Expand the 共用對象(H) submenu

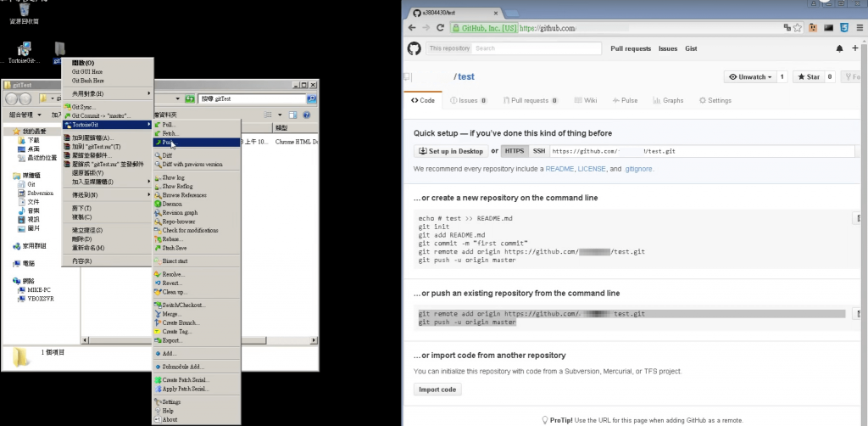point(108,93)
